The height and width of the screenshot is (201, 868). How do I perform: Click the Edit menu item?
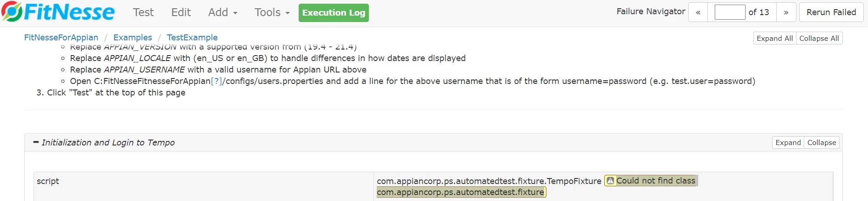(181, 12)
